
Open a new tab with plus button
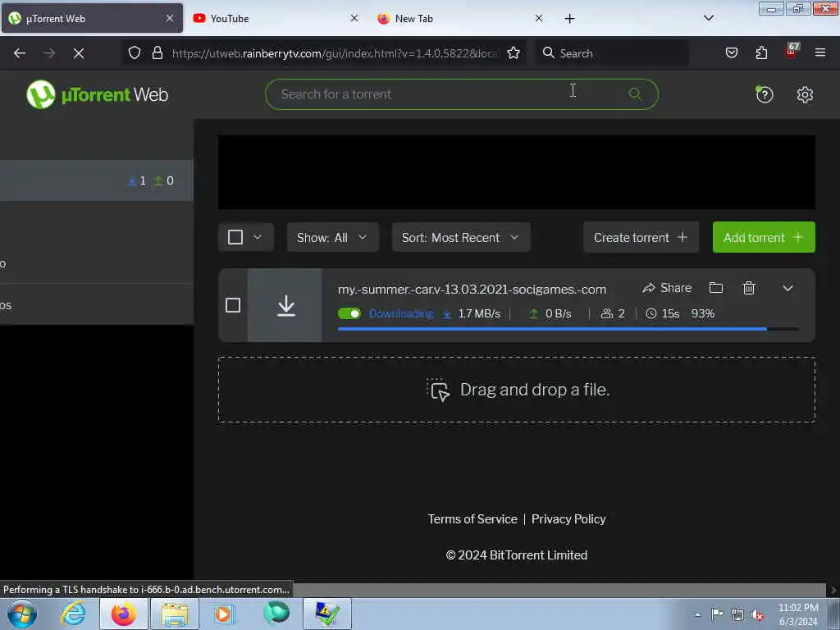tap(569, 19)
